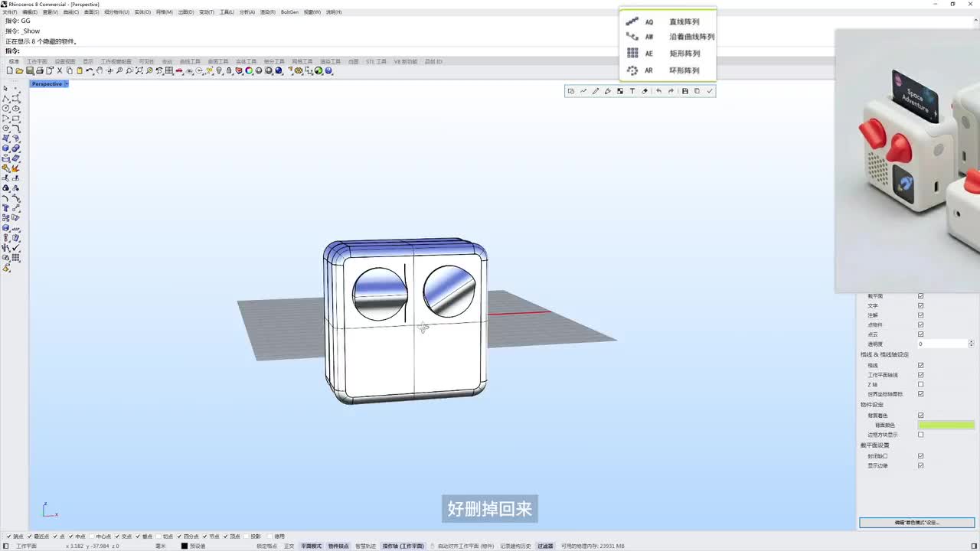Click the blue render sphere icon
Viewport: 980px width, 551px height.
click(x=279, y=70)
